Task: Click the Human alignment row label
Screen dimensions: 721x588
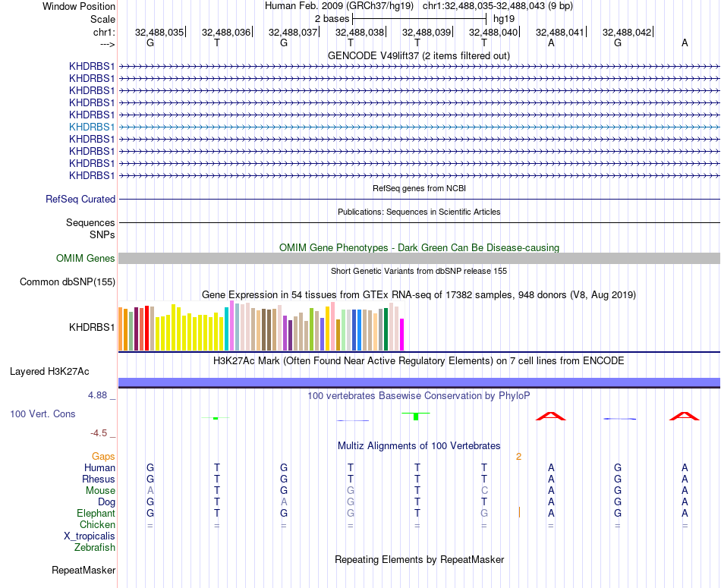Action: [99, 467]
